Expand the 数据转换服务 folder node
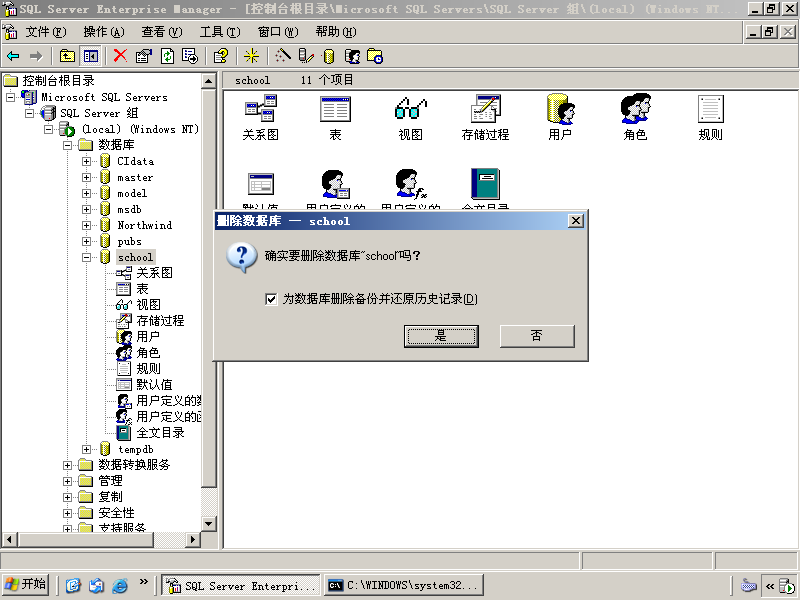Image resolution: width=800 pixels, height=600 pixels. pos(67,465)
